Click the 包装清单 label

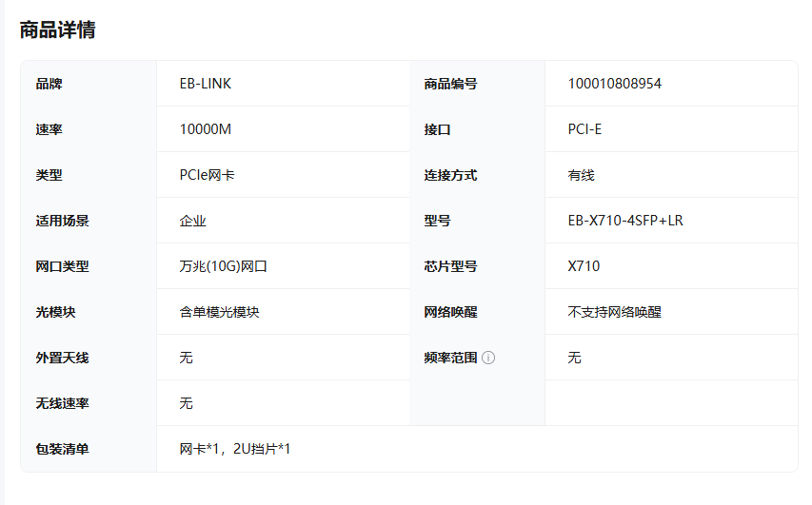click(62, 449)
